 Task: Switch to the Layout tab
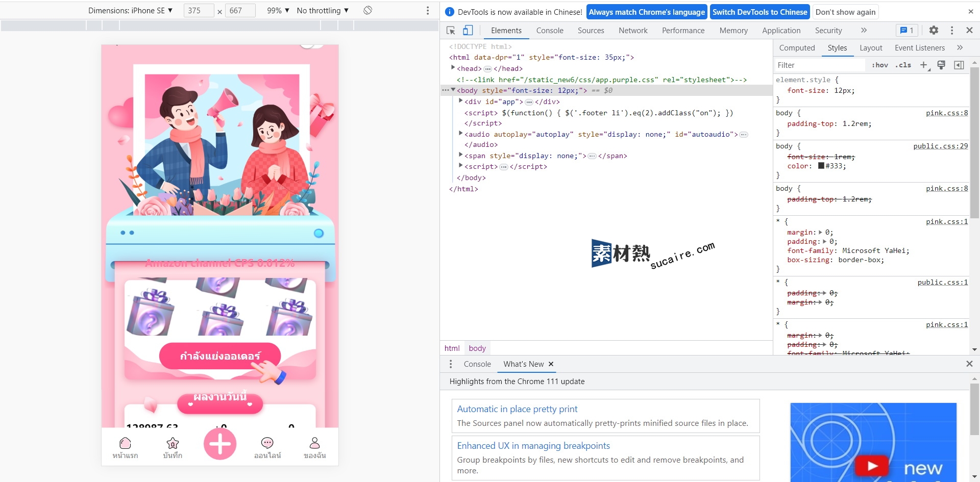point(871,48)
